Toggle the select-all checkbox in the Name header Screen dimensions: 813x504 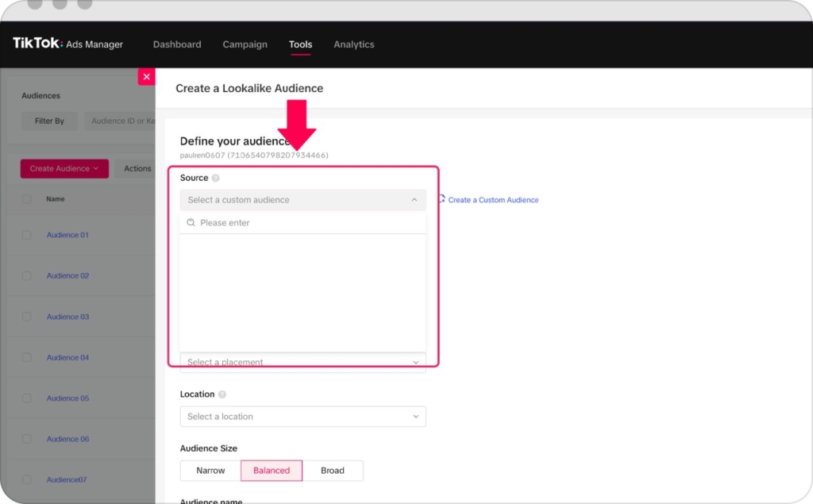pos(25,199)
